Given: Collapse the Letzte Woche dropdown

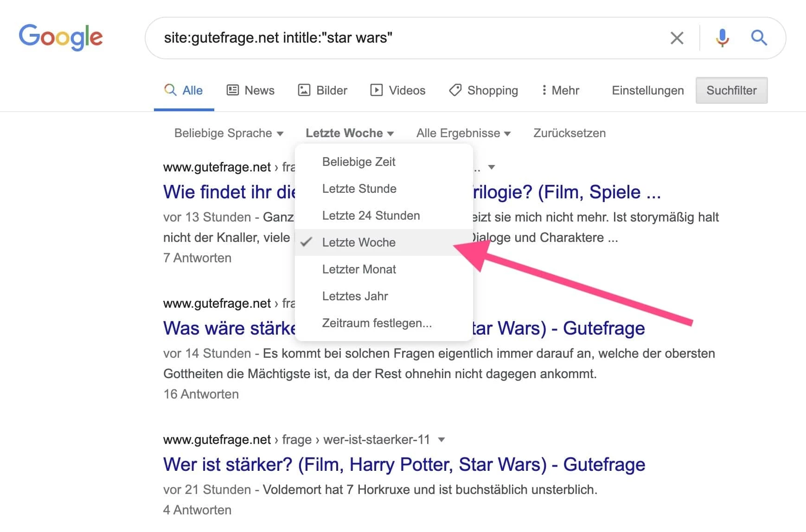Looking at the screenshot, I should pos(350,133).
